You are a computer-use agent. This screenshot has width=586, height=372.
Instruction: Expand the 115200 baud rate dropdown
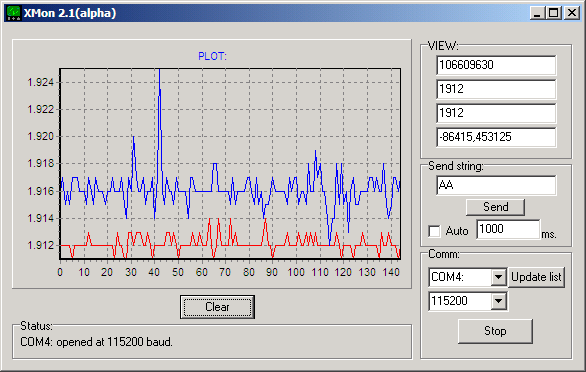(499, 301)
